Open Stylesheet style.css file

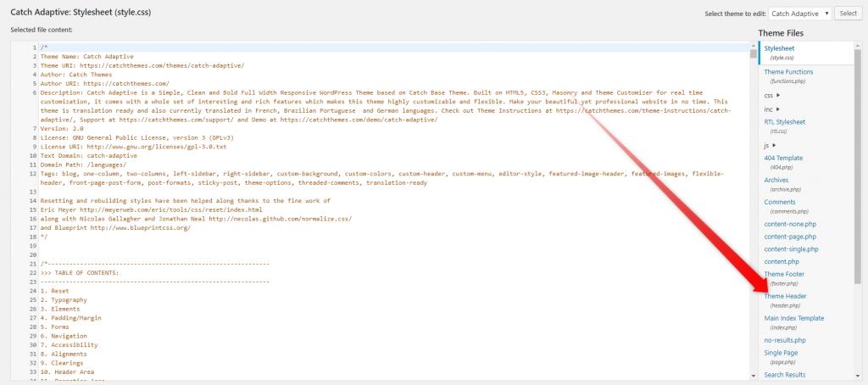click(x=782, y=50)
